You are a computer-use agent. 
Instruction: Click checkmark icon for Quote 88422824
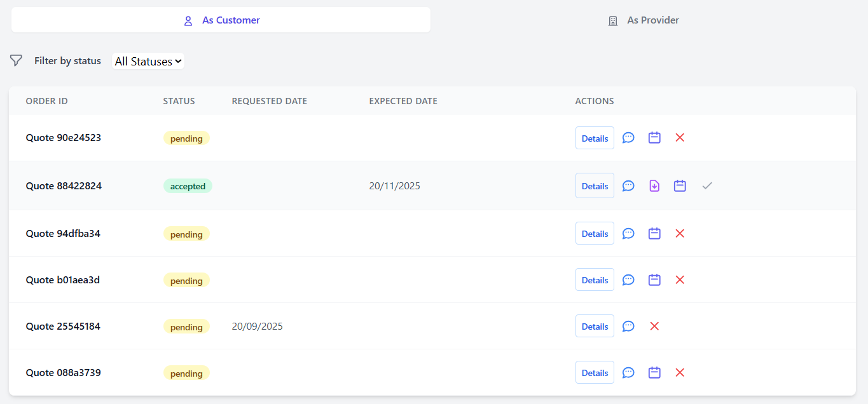pyautogui.click(x=707, y=186)
